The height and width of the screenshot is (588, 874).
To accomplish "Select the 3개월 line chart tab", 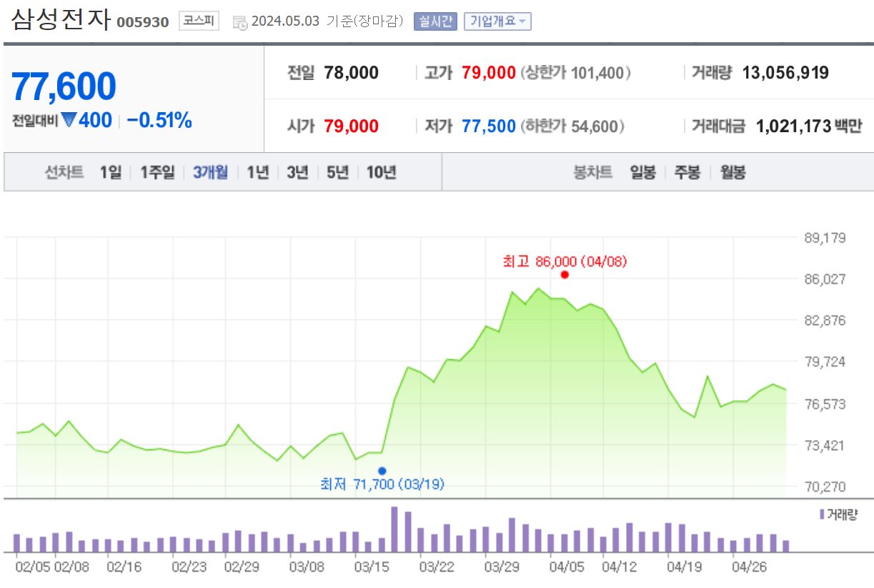I will 210,172.
